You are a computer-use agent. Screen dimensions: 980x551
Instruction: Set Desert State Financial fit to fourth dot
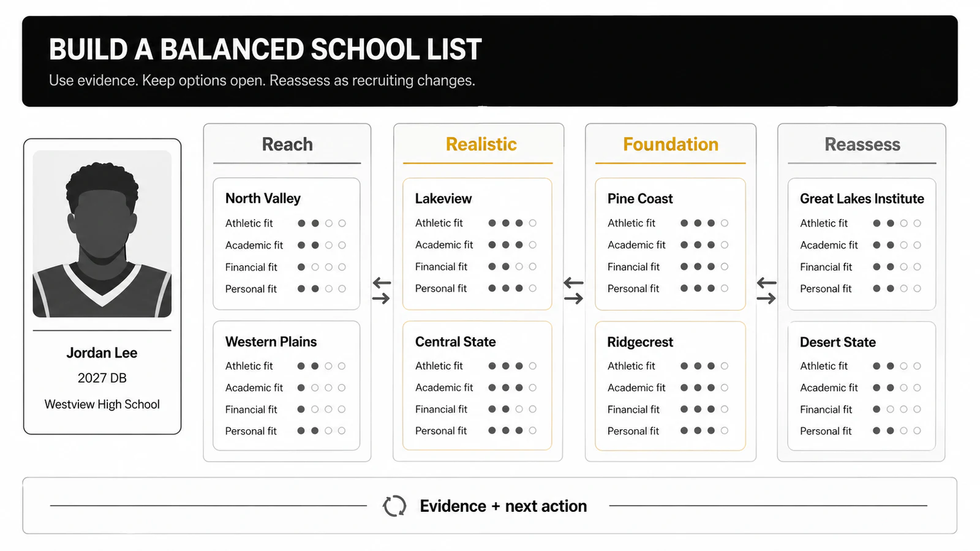[917, 409]
